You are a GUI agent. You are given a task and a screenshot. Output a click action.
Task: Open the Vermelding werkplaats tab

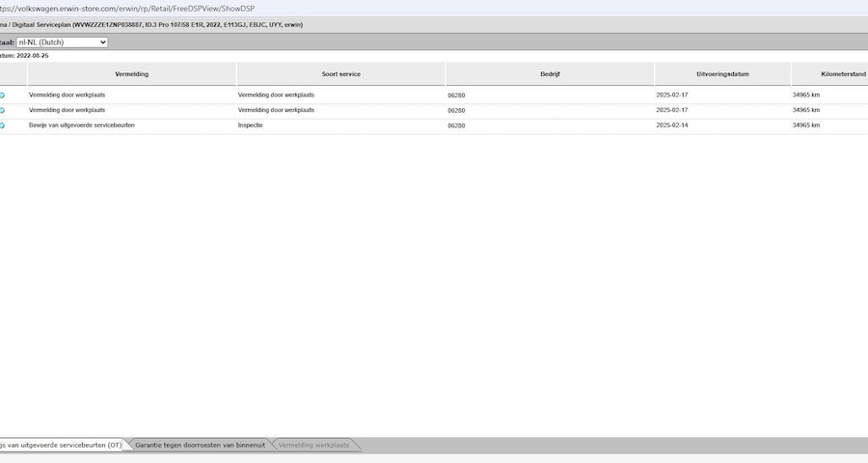312,445
